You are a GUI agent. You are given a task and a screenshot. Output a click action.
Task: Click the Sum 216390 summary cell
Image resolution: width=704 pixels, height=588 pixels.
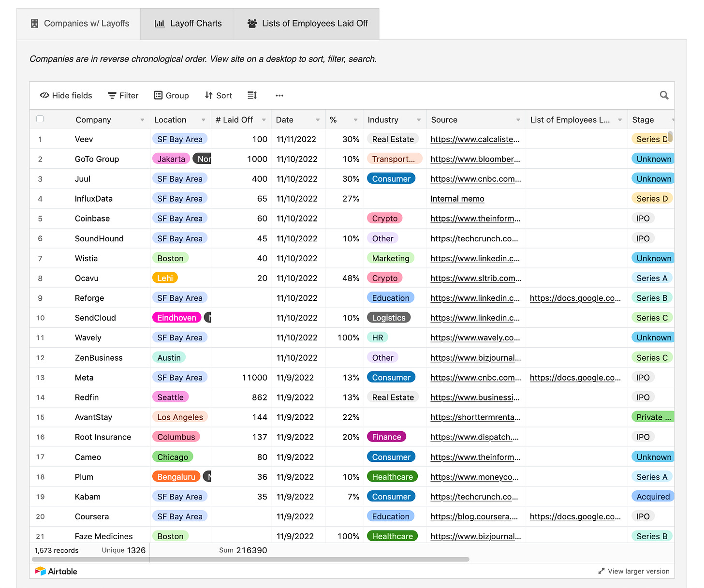pos(243,550)
